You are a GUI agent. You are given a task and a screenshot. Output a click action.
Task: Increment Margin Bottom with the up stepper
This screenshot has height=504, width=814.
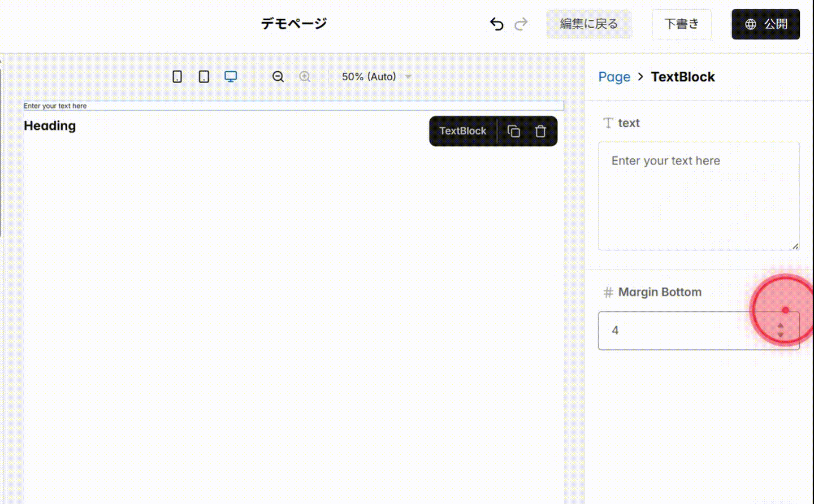(780, 326)
